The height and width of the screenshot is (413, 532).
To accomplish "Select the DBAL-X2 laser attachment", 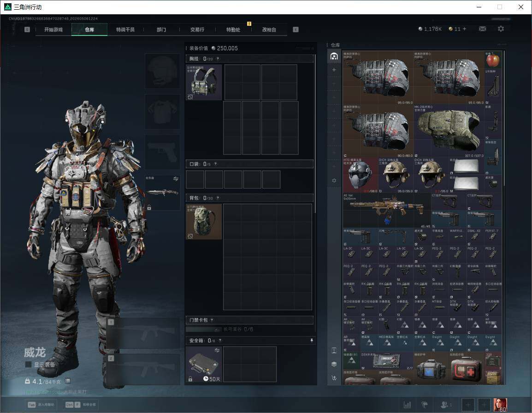I will pyautogui.click(x=475, y=236).
